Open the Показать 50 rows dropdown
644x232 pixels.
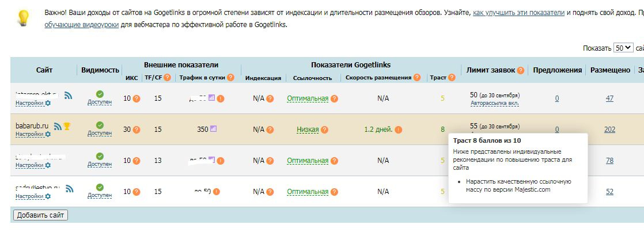click(623, 48)
